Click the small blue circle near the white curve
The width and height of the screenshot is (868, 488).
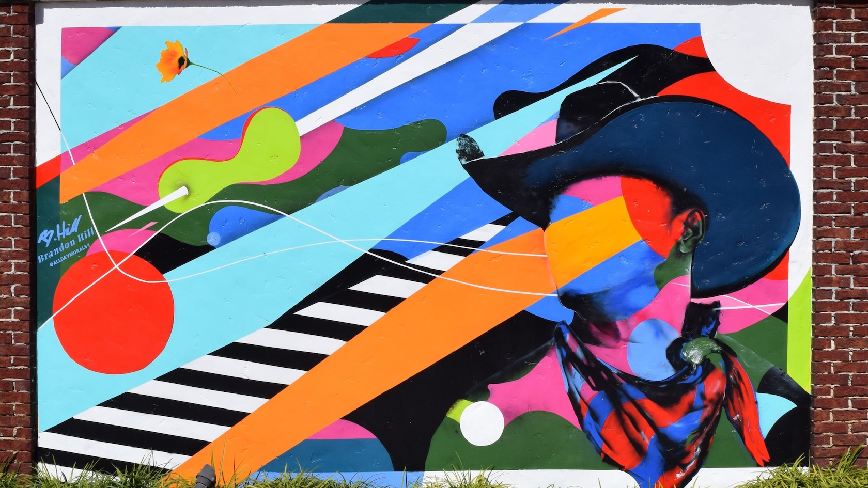pyautogui.click(x=213, y=238)
